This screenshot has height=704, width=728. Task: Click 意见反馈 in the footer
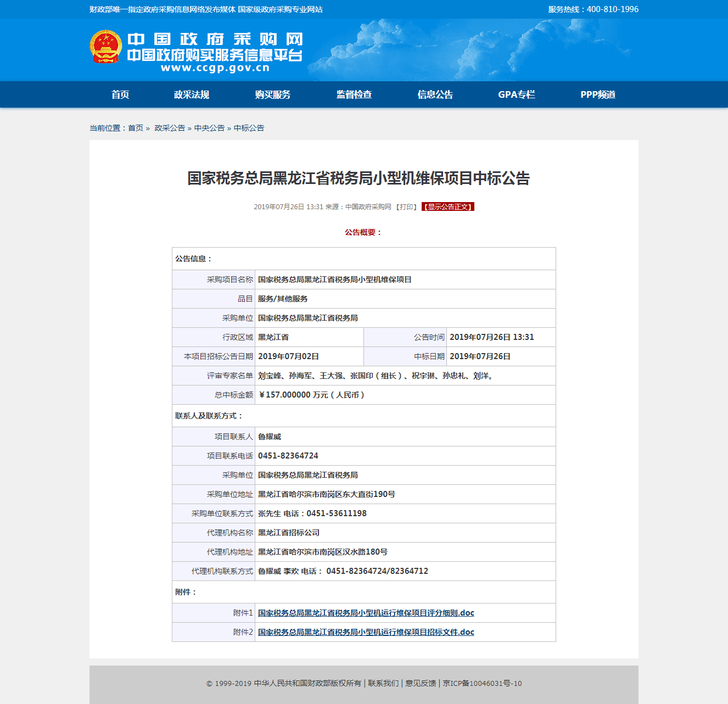point(421,683)
